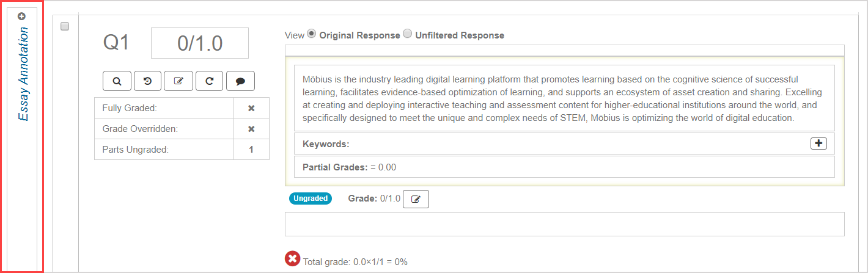Viewport: 868px width, 273px height.
Task: Click the grade history clock icon
Action: point(148,81)
